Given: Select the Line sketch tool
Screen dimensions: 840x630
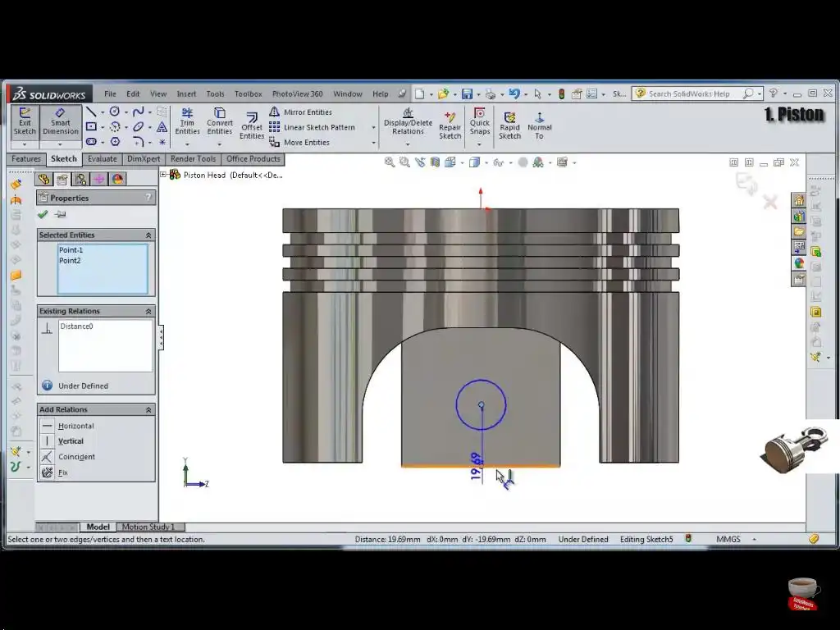Looking at the screenshot, I should (x=92, y=112).
